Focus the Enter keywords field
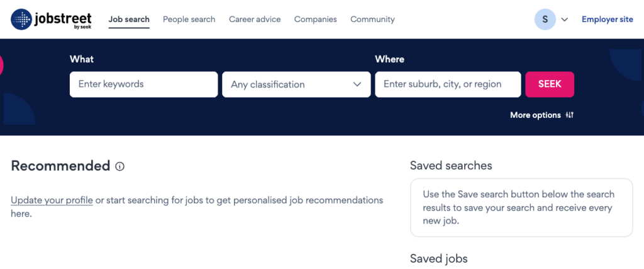This screenshot has width=644, height=269. pyautogui.click(x=143, y=84)
